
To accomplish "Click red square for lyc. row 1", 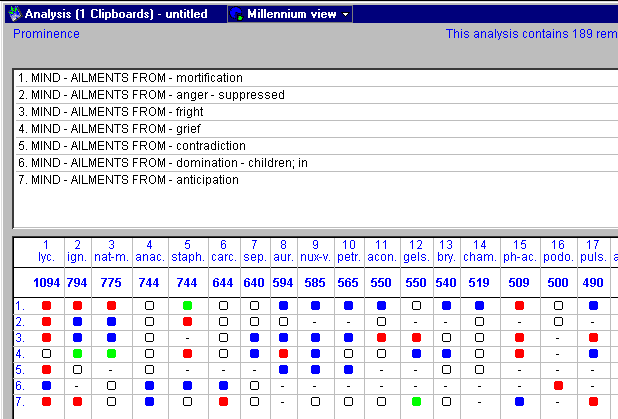I will [x=47, y=305].
